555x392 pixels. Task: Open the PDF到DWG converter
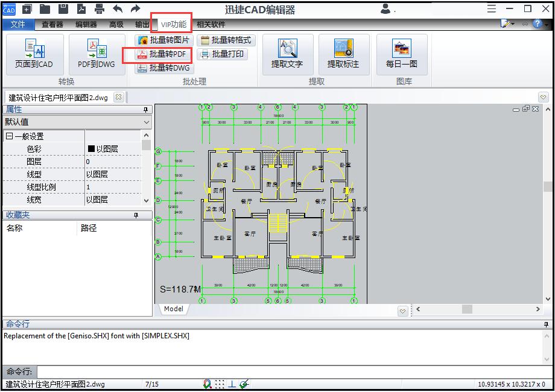pyautogui.click(x=97, y=54)
